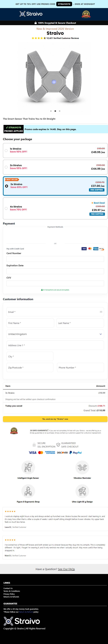Select the 1x Straivo package radio button

click(6, 150)
